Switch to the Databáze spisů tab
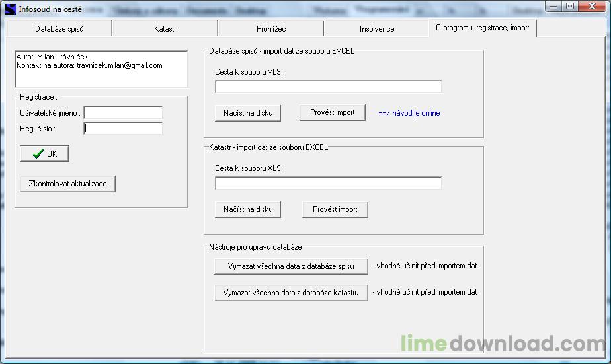611x364 pixels. pos(60,29)
